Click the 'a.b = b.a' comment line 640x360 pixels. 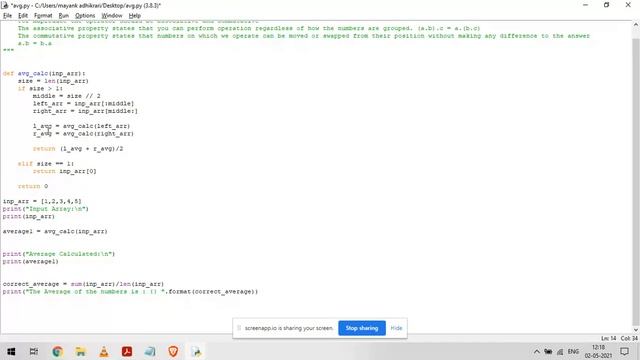(x=35, y=43)
